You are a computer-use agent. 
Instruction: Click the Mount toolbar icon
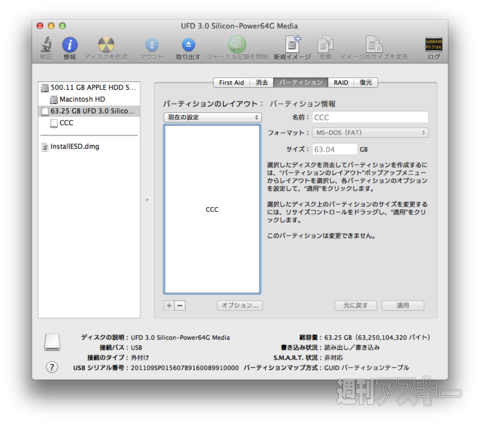(152, 45)
